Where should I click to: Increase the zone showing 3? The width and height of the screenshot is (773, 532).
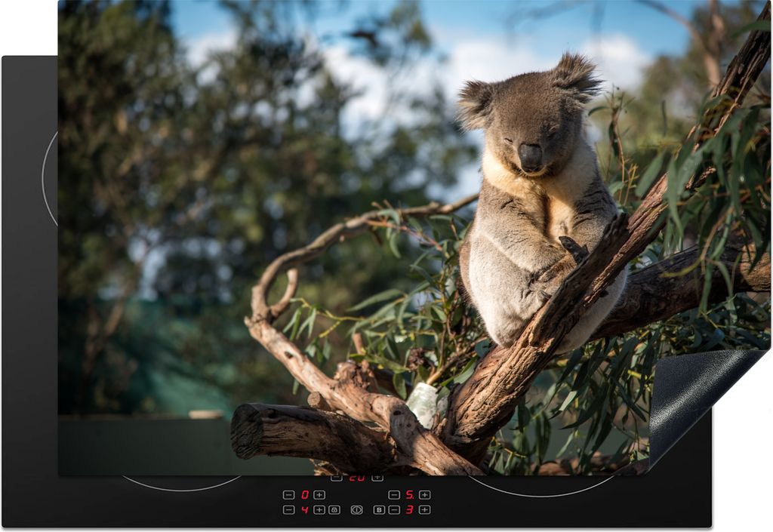[x=425, y=510]
